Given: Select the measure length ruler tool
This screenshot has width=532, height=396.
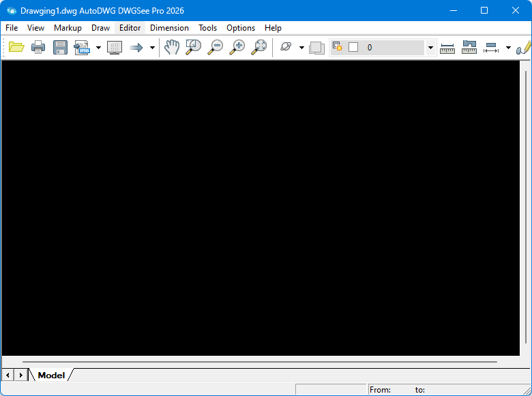Looking at the screenshot, I should tap(447, 48).
